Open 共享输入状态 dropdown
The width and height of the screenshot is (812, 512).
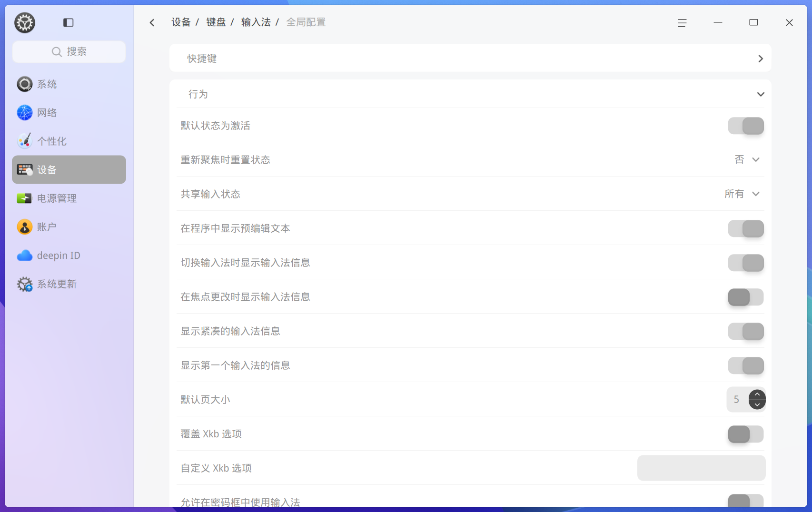tap(742, 194)
